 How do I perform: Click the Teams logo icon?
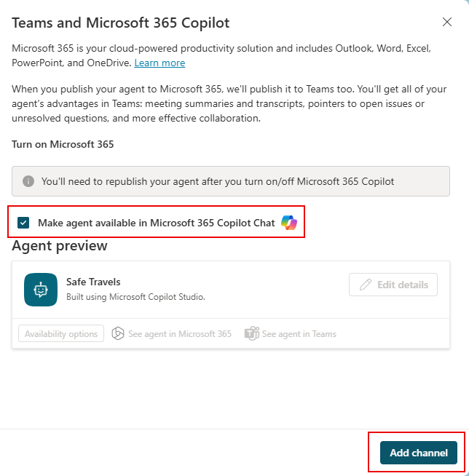(x=252, y=334)
